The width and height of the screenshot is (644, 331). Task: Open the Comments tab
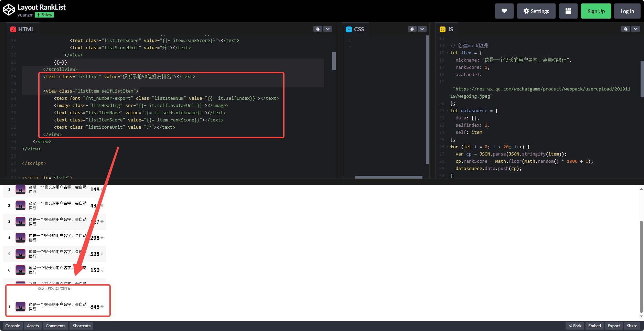point(55,326)
